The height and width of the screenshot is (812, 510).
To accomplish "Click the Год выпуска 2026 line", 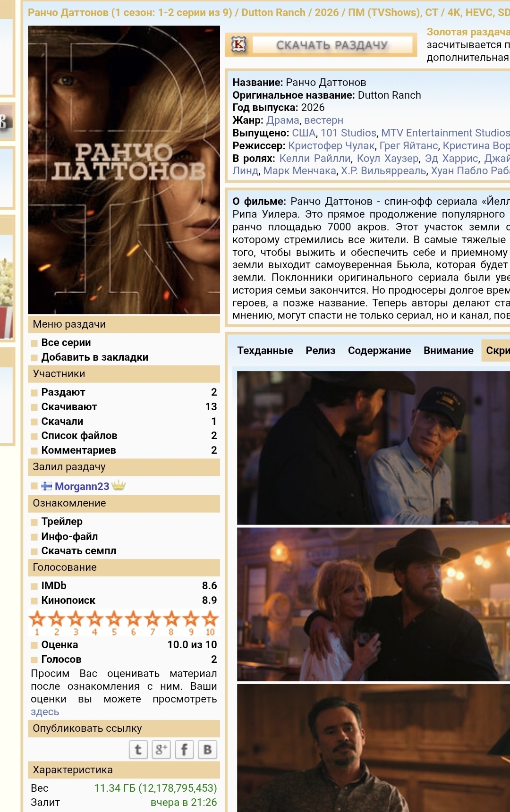I will pyautogui.click(x=279, y=108).
